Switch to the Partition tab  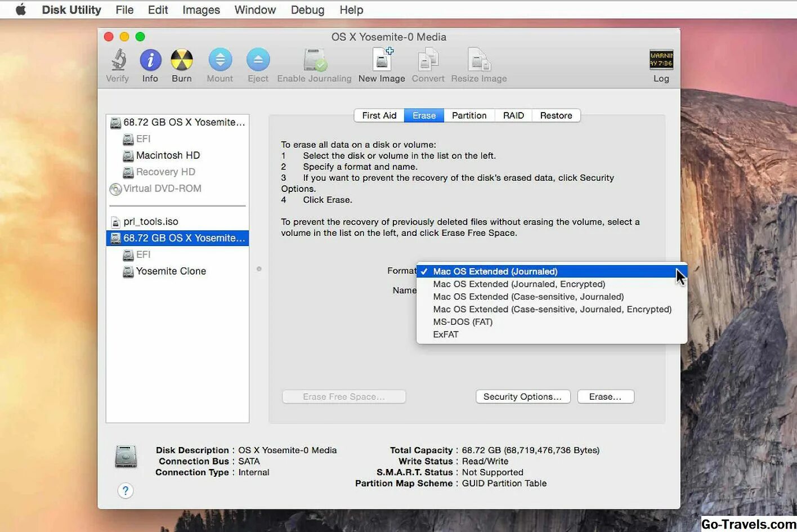pyautogui.click(x=469, y=115)
